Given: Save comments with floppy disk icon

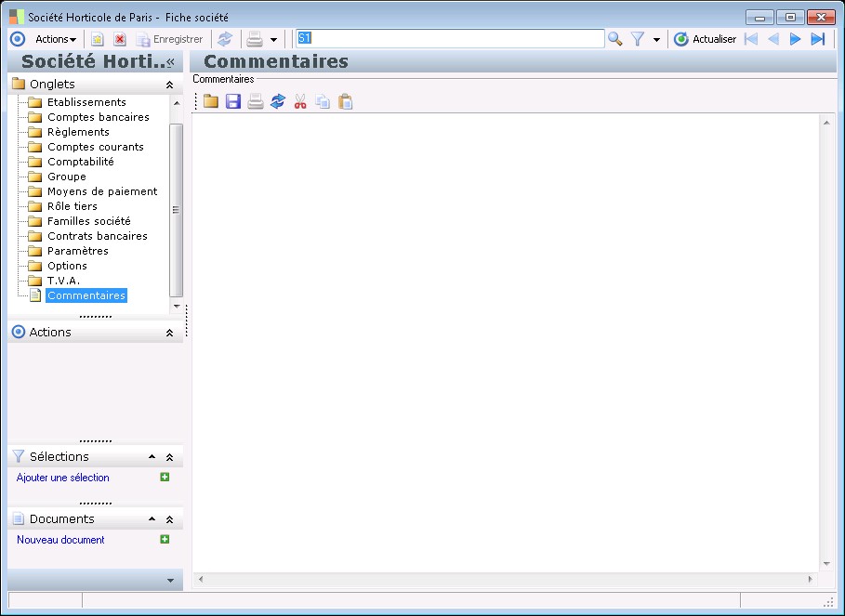Looking at the screenshot, I should coord(232,101).
